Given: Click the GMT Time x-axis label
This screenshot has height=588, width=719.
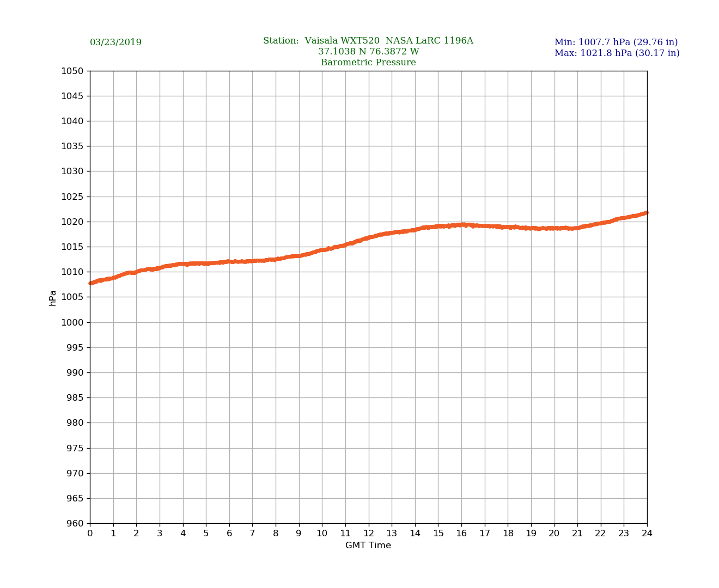Looking at the screenshot, I should click(368, 546).
